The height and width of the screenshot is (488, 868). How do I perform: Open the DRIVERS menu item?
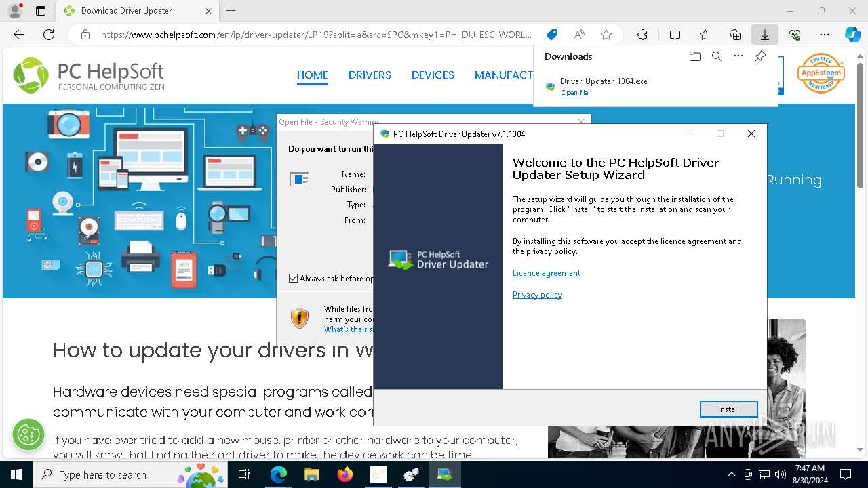pyautogui.click(x=370, y=75)
